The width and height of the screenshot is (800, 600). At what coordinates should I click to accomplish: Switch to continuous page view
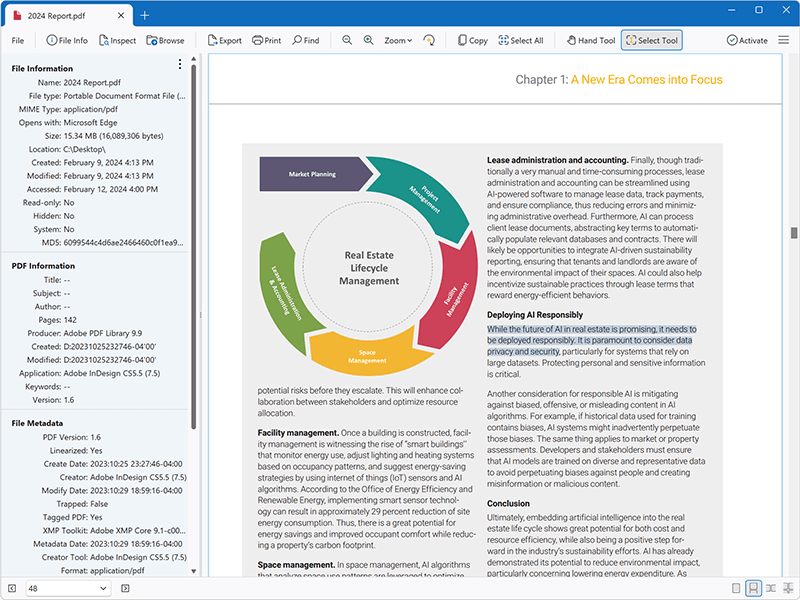coord(753,588)
